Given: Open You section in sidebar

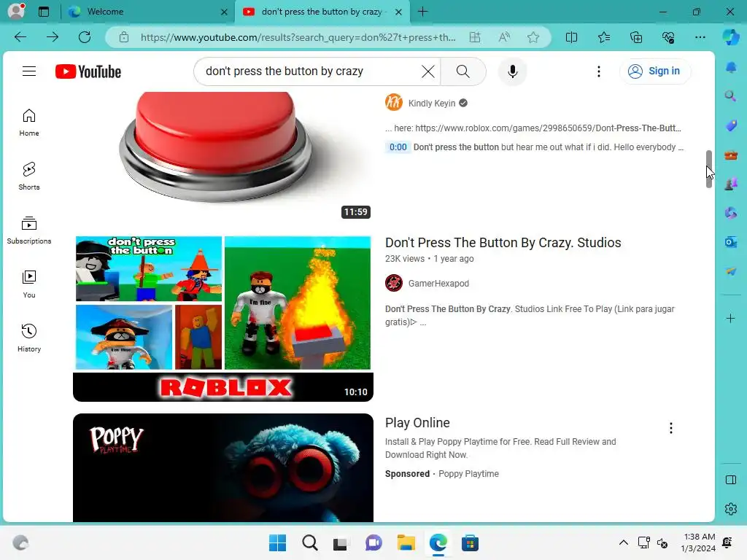Looking at the screenshot, I should 29,284.
